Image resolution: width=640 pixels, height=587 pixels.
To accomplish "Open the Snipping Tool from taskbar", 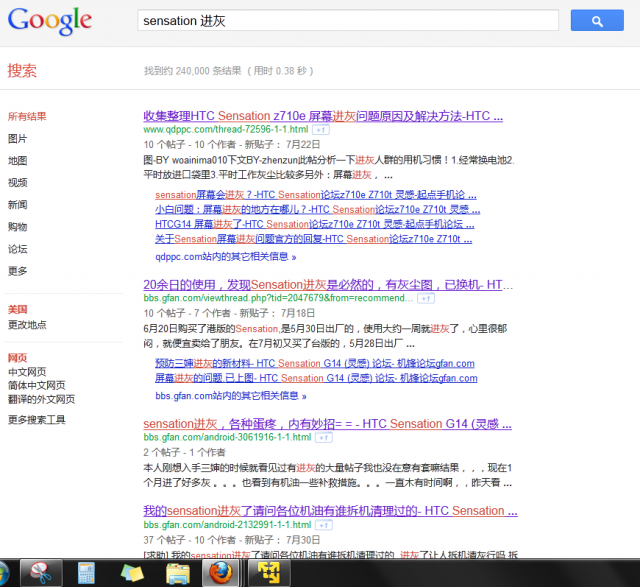I will 41,573.
